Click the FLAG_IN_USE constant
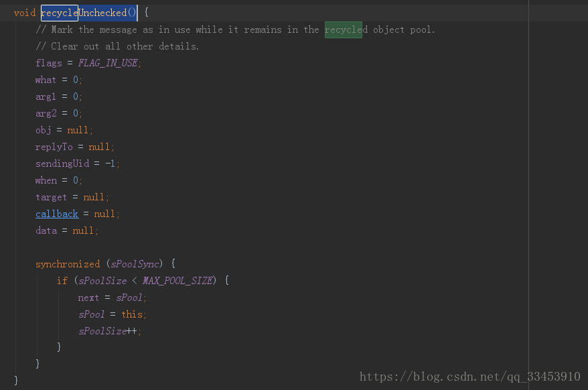The image size is (588, 390). pos(108,63)
